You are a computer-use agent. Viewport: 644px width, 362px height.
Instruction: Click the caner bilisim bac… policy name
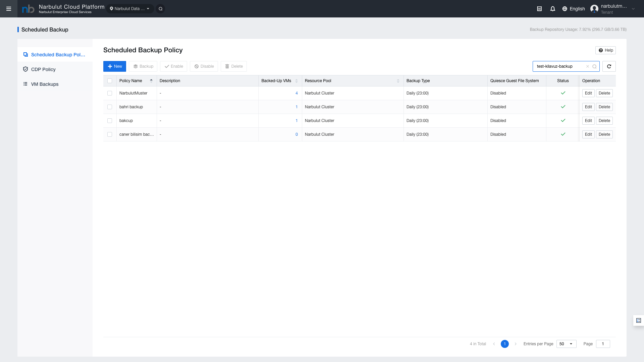[x=137, y=134]
